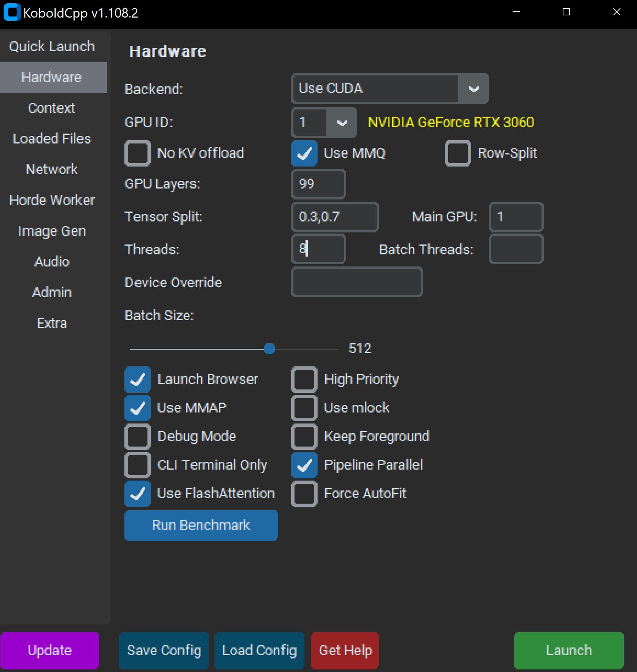Click the Batch Size value 512

pyautogui.click(x=360, y=348)
